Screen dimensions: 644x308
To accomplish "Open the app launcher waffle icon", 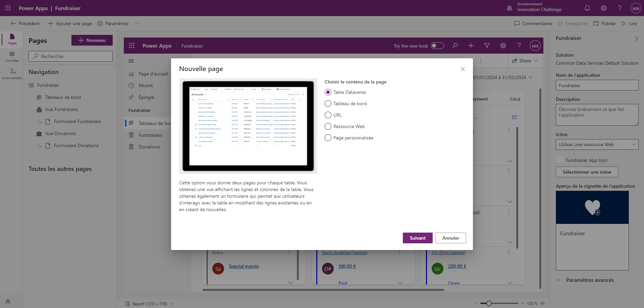I will 8,8.
